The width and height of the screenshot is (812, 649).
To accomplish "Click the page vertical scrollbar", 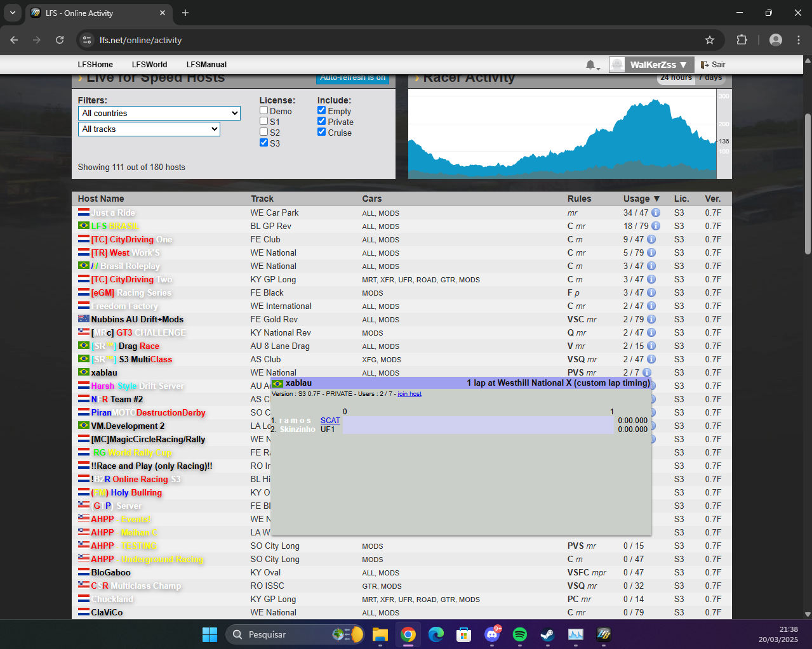I will tap(808, 184).
